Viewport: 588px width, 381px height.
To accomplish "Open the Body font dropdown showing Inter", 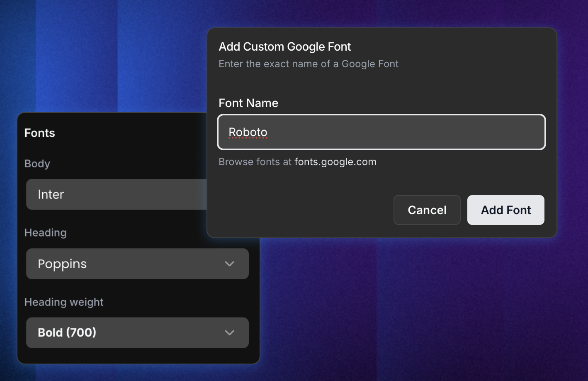I will click(x=116, y=194).
